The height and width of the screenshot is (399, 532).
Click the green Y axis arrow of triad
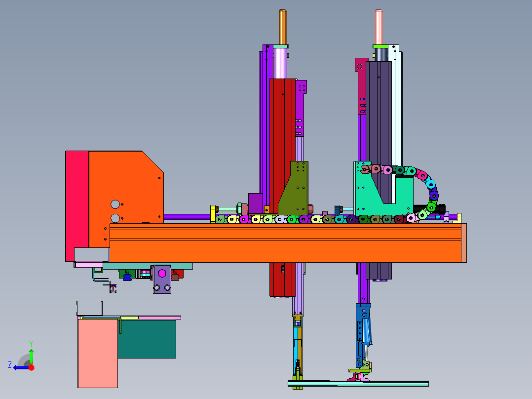tap(31, 356)
